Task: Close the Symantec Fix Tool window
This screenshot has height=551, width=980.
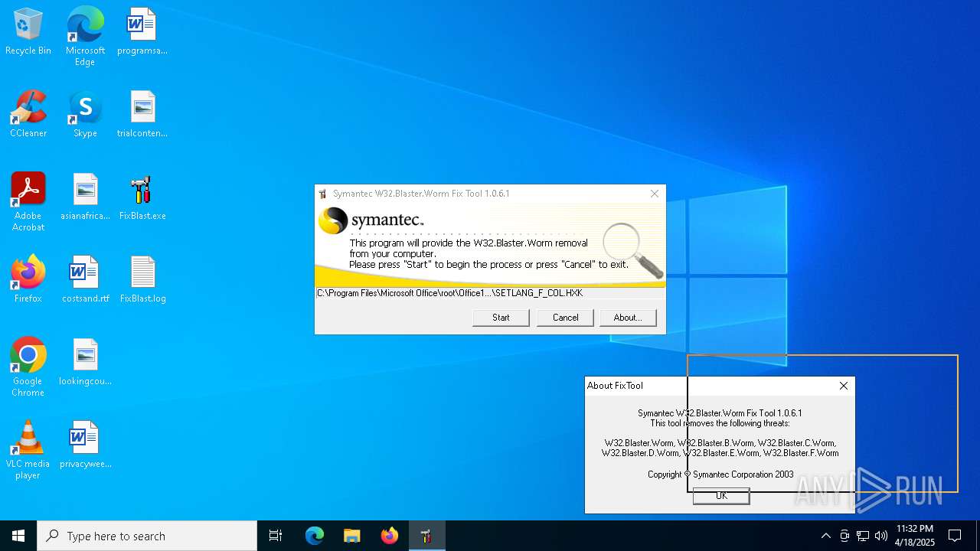Action: pos(655,194)
